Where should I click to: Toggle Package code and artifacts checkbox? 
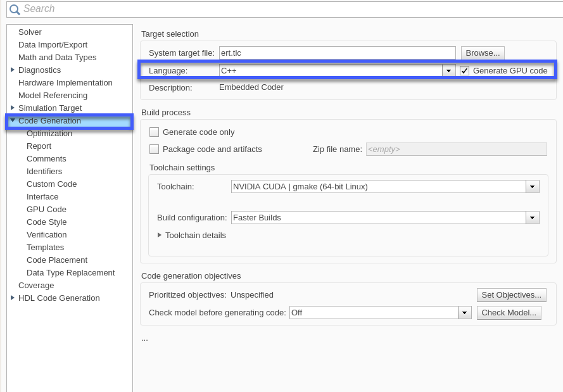click(x=154, y=149)
